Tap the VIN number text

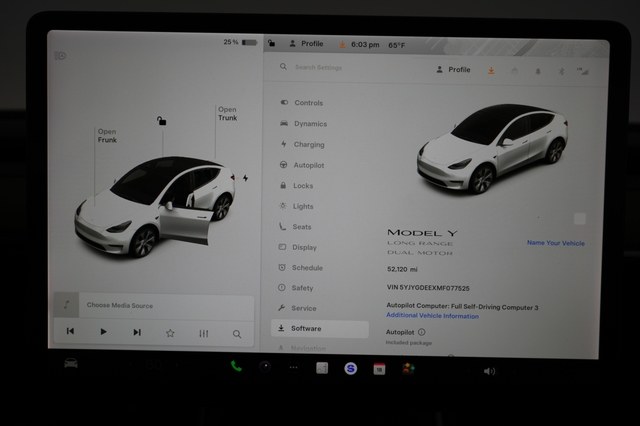(428, 288)
